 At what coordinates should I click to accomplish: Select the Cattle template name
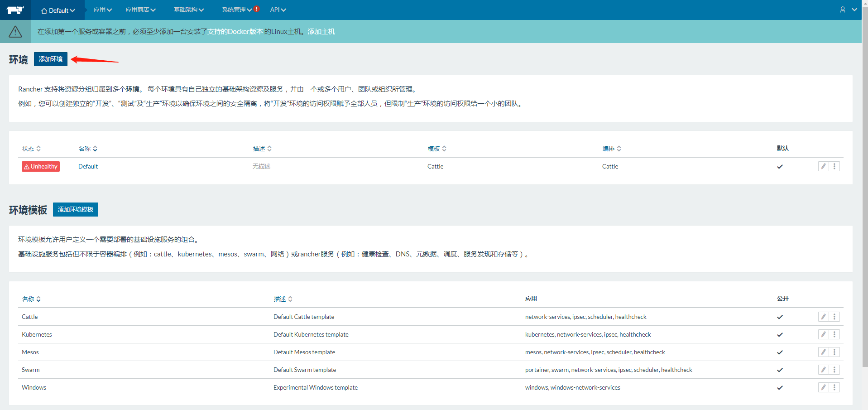(30, 317)
